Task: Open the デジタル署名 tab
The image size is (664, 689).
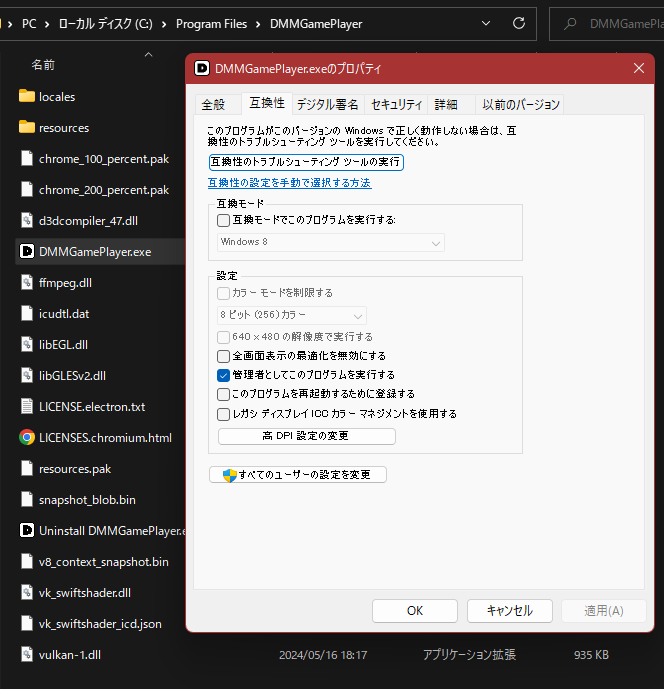Action: tap(327, 105)
